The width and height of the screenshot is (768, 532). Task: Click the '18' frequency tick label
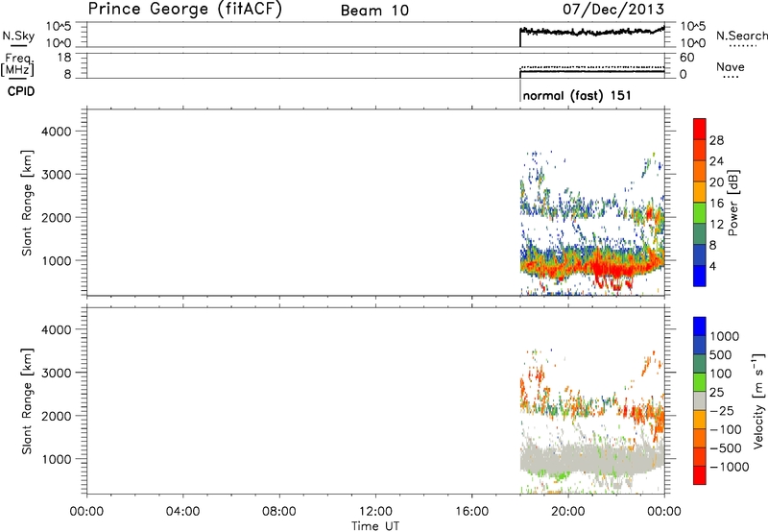(x=64, y=58)
